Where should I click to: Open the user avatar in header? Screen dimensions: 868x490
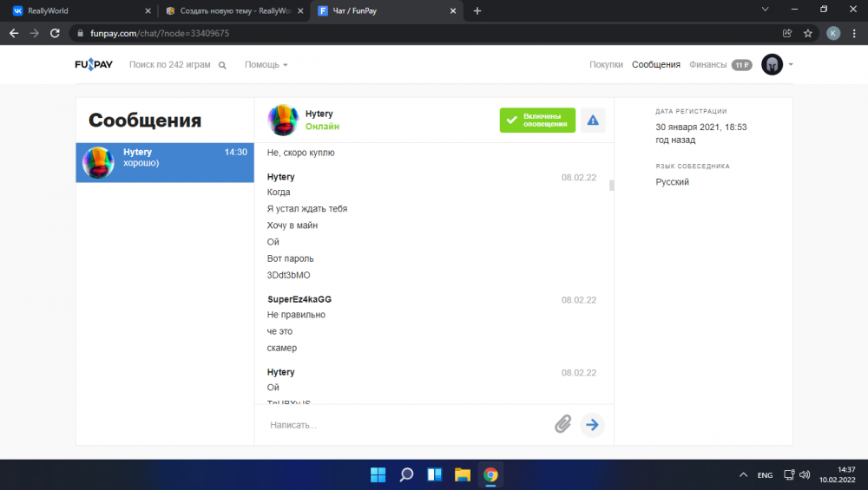pos(772,65)
